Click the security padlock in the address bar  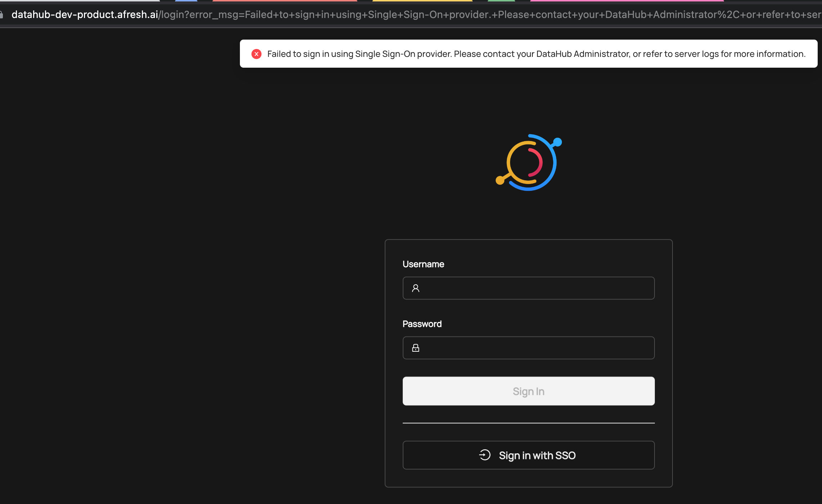[2, 14]
